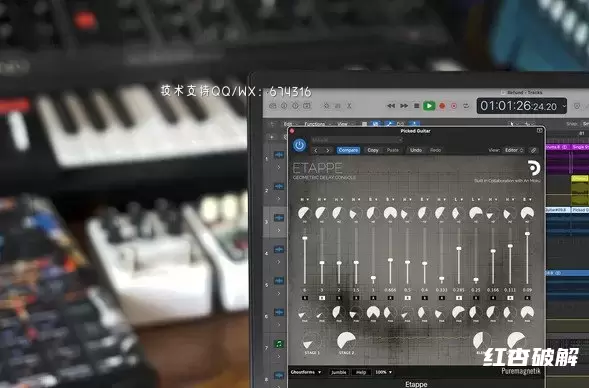Click the green Play transport button
Screen dimensions: 589x388
[x=429, y=106]
